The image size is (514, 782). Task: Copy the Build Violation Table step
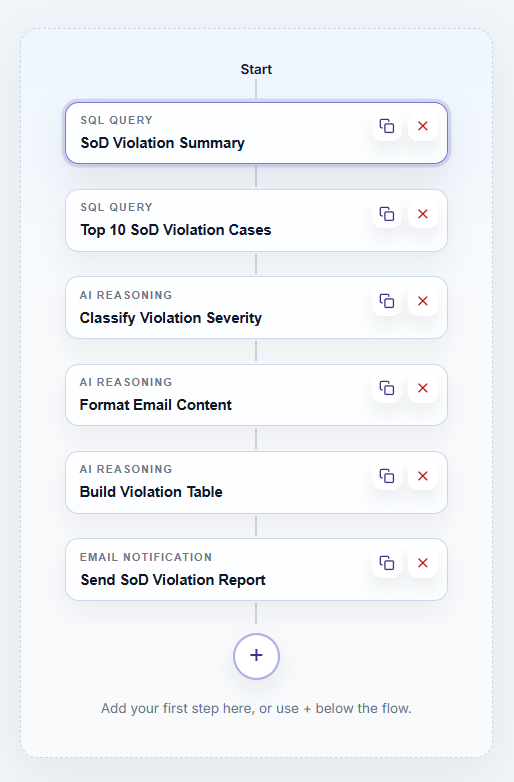pyautogui.click(x=387, y=476)
